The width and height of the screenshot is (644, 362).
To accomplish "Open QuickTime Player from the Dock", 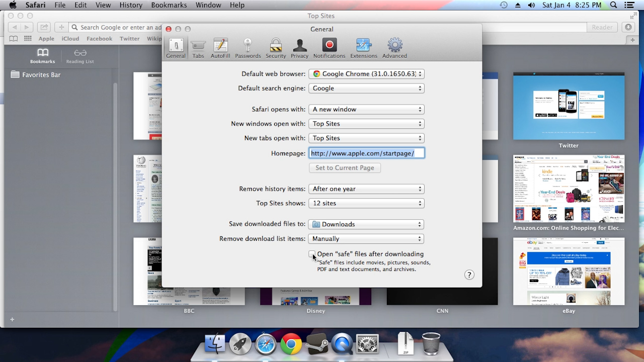I will [342, 344].
